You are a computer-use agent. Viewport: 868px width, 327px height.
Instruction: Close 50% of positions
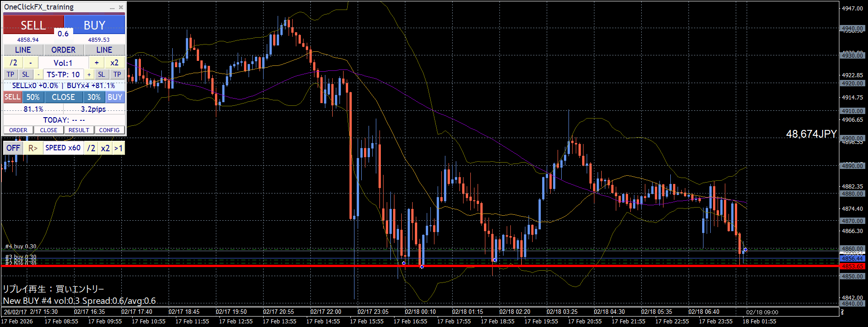[x=33, y=97]
